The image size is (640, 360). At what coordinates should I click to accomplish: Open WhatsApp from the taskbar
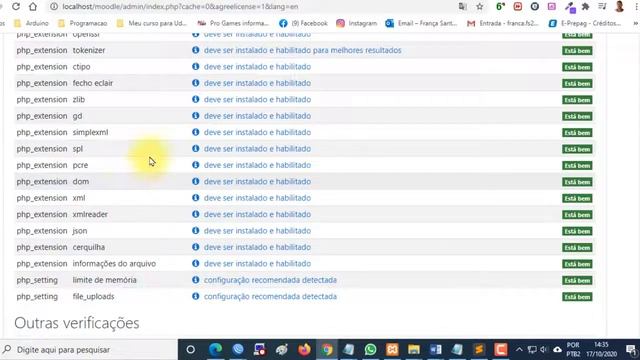[371, 350]
